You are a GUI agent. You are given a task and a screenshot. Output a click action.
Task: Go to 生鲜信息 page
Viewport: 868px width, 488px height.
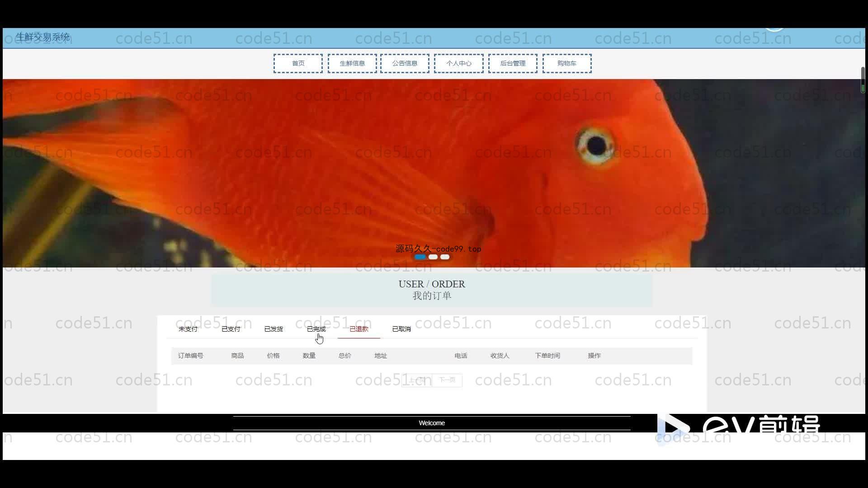[x=352, y=63]
